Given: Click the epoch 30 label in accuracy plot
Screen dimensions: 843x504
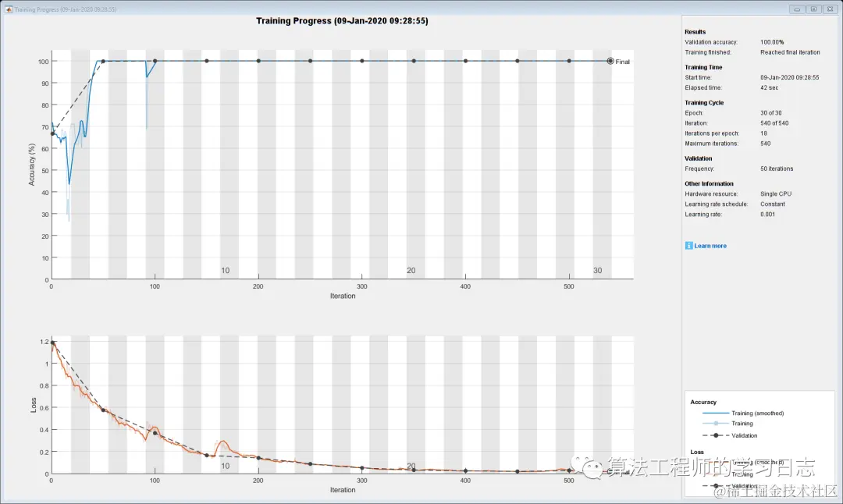Looking at the screenshot, I should (597, 270).
